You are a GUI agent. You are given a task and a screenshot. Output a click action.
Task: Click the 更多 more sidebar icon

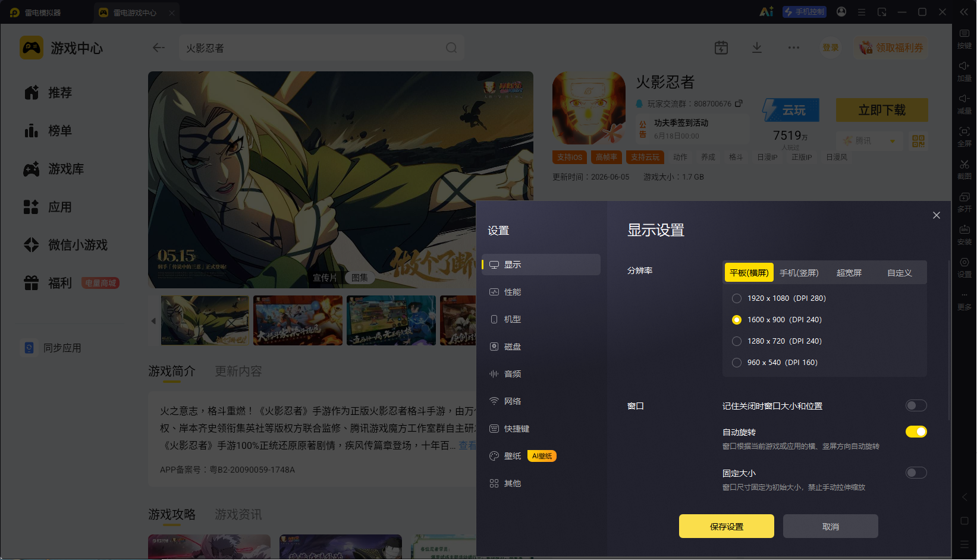pos(965,300)
